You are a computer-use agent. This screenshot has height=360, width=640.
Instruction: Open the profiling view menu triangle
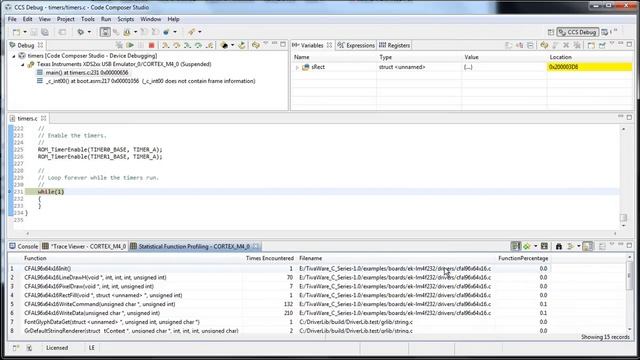612,244
